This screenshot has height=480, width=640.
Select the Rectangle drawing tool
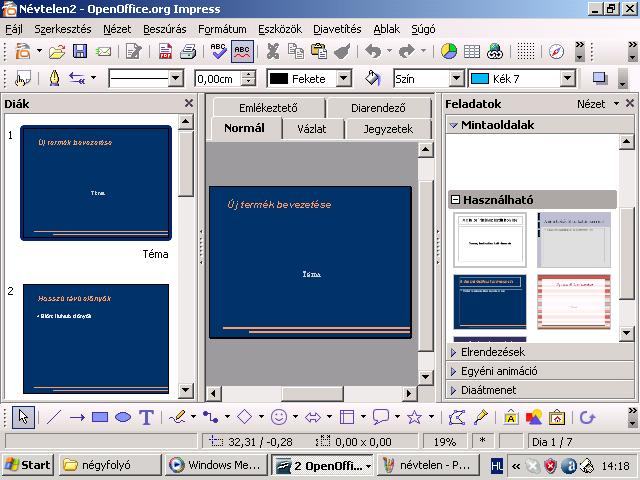pyautogui.click(x=100, y=417)
